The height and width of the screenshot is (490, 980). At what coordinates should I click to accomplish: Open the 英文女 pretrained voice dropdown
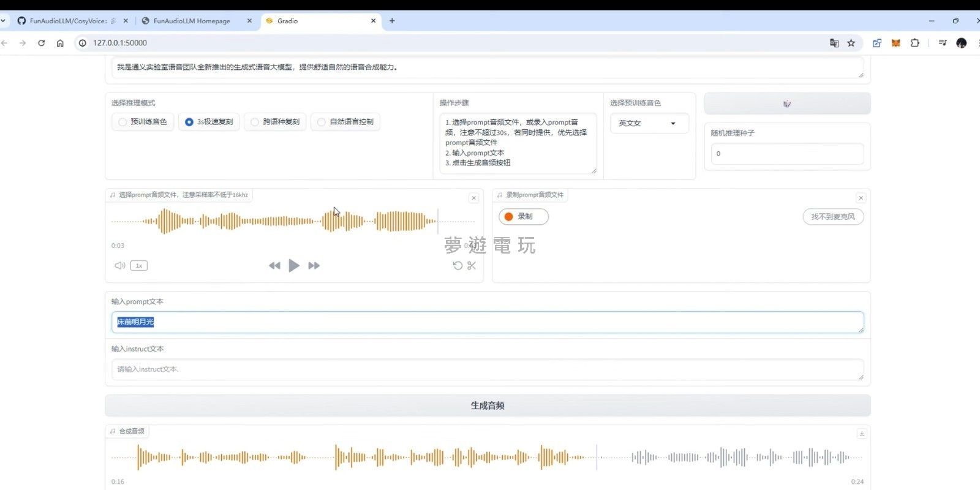pyautogui.click(x=649, y=123)
